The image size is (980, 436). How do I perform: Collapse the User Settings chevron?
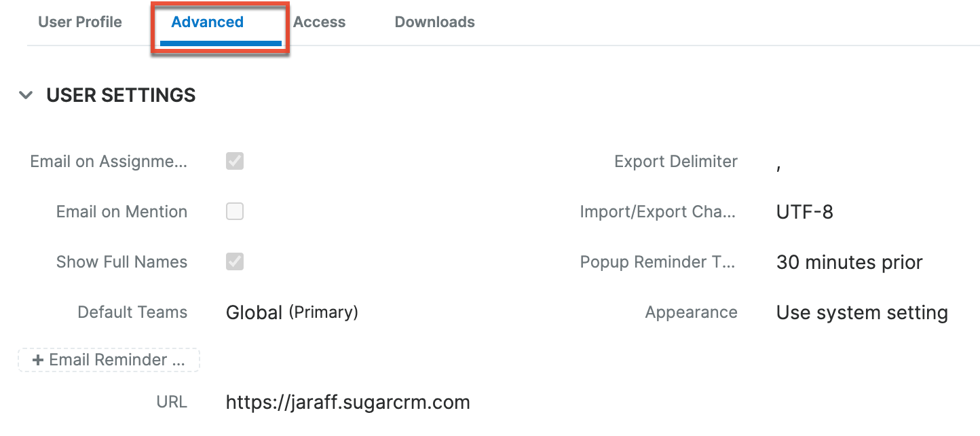26,95
